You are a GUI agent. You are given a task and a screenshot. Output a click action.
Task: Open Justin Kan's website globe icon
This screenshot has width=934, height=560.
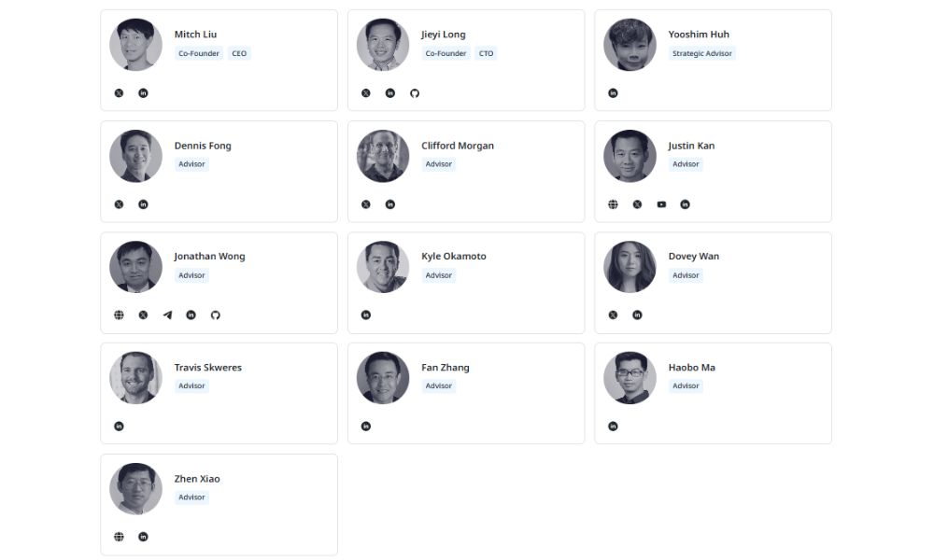(613, 204)
